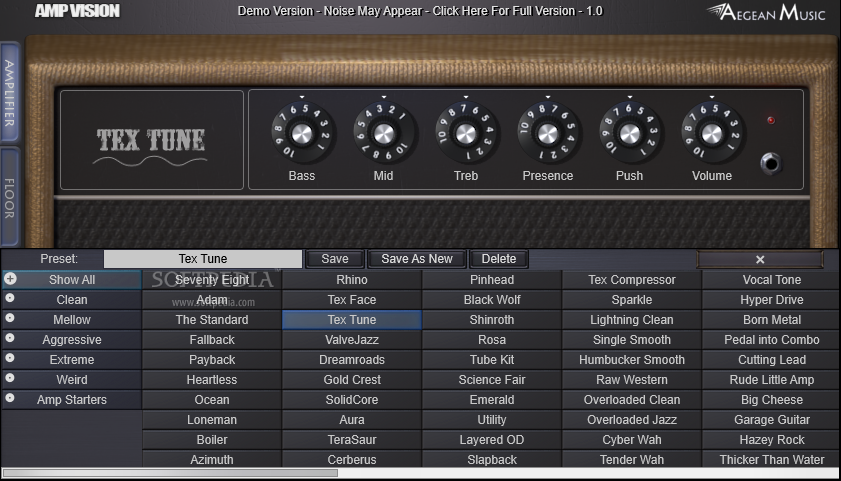Select the highlighted Tex Tune preset

click(352, 320)
